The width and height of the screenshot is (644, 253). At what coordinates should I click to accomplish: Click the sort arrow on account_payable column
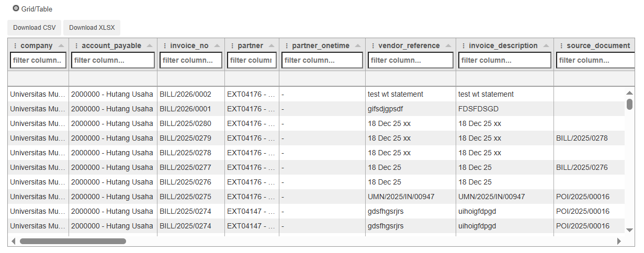click(150, 45)
